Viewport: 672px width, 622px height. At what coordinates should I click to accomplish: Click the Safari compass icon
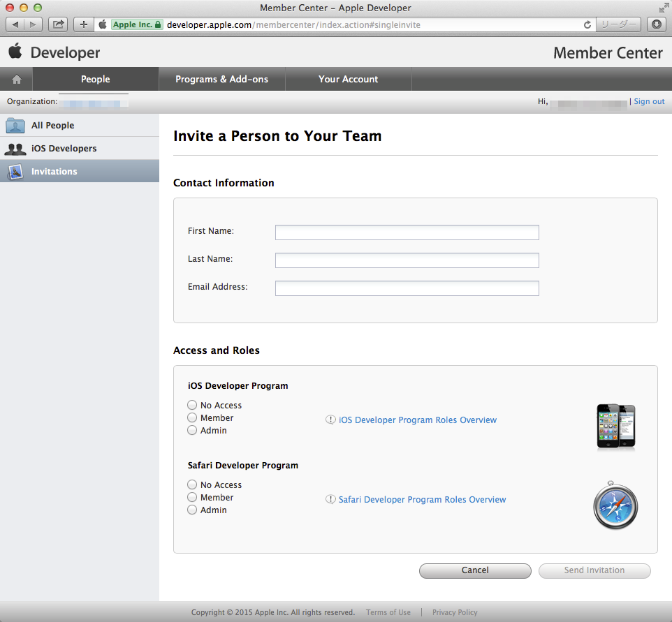point(615,505)
